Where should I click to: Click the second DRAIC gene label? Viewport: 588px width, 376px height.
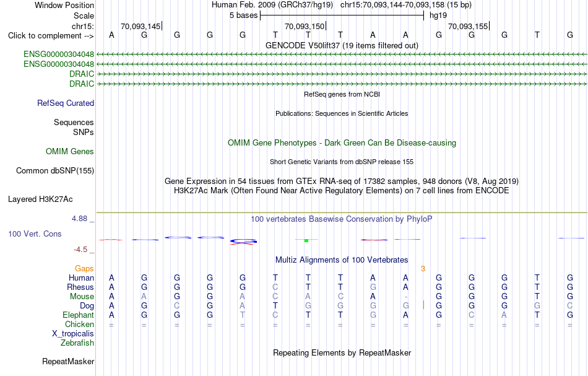[81, 84]
